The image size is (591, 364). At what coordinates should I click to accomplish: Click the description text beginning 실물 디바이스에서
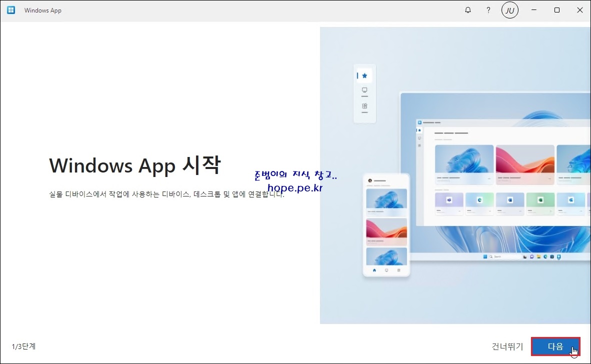(166, 194)
